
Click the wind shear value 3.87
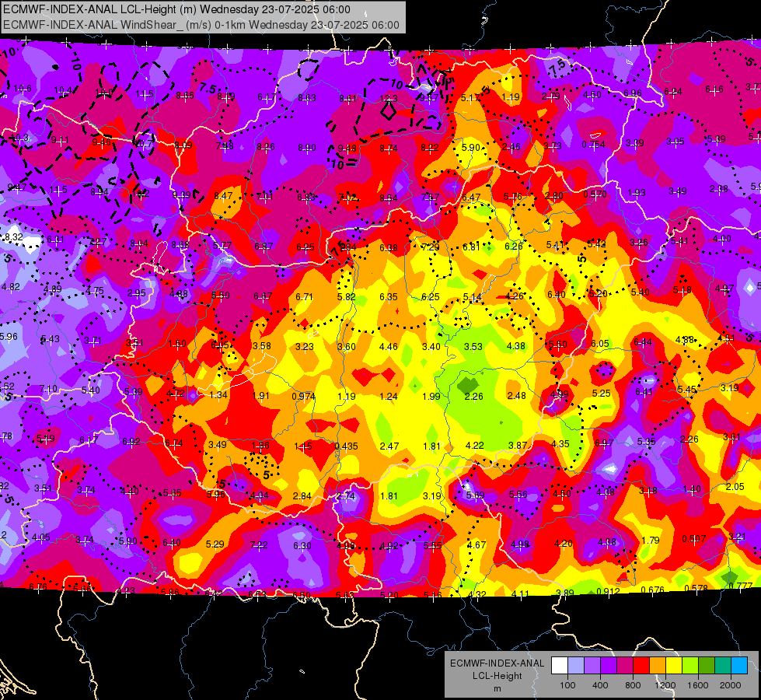518,445
